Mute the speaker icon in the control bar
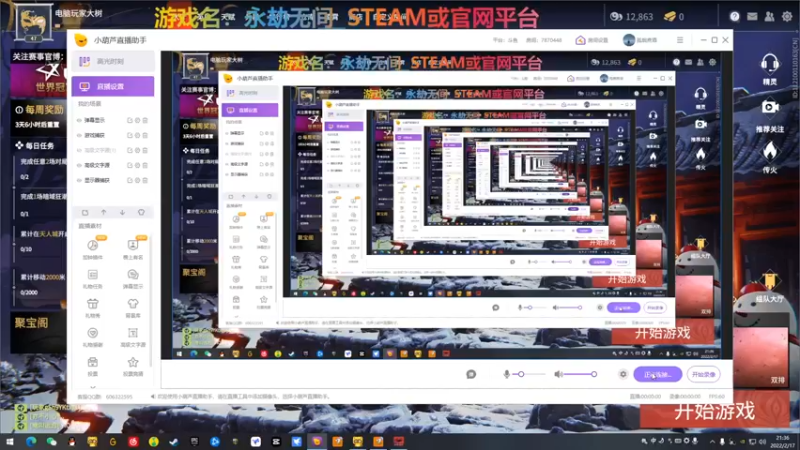The height and width of the screenshot is (450, 800). pyautogui.click(x=559, y=374)
